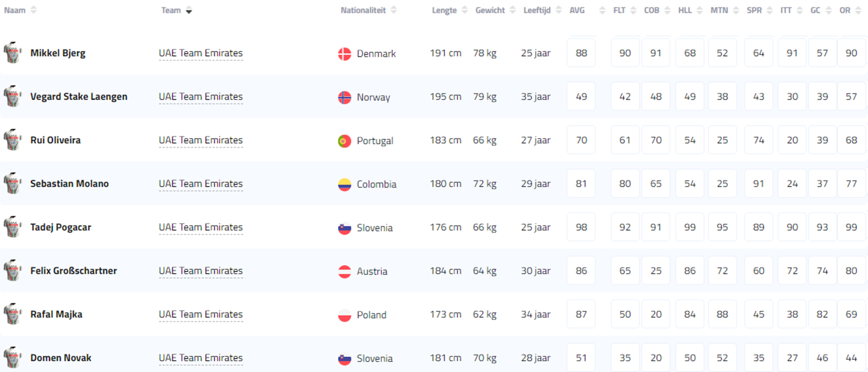Screen dimensions: 868x372
Task: Click Domen Novak's jersey icon
Action: (13, 358)
